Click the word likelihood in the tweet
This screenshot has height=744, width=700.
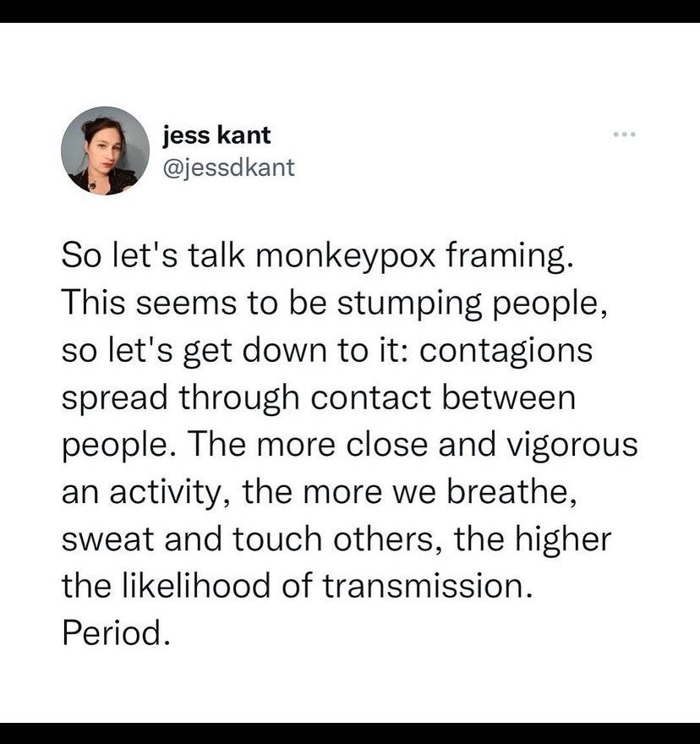coord(196,586)
